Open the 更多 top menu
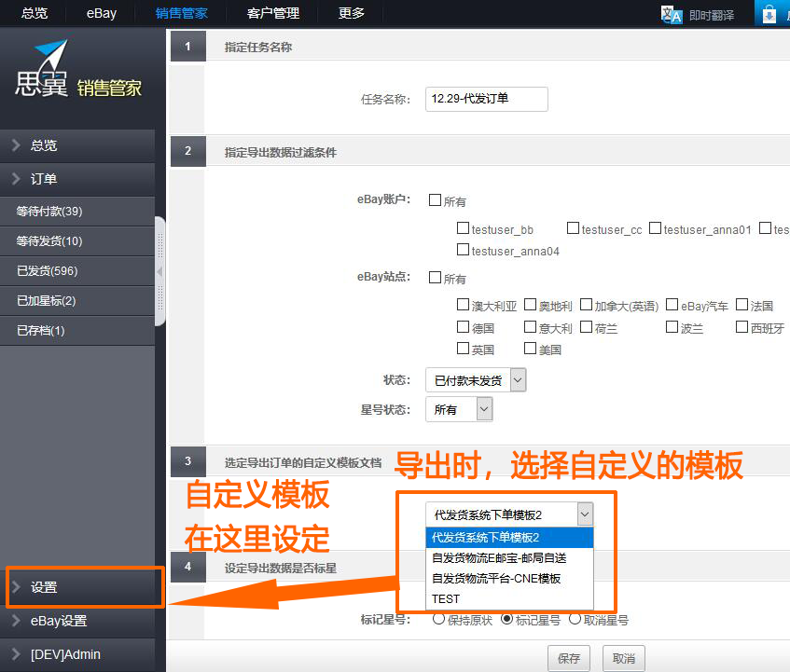Image resolution: width=790 pixels, height=672 pixels. (352, 13)
